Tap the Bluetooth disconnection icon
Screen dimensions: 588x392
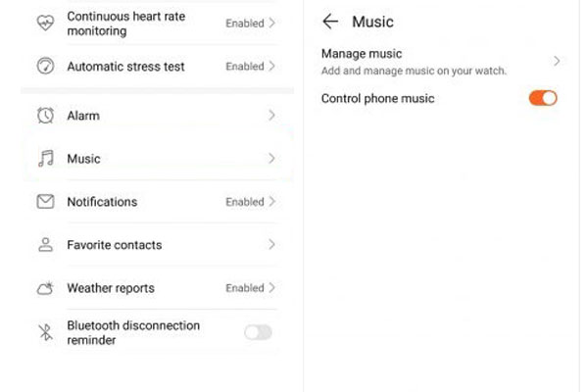45,332
